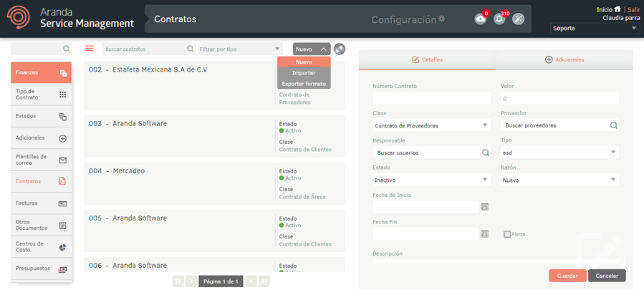This screenshot has height=290, width=644.
Task: Select contract 003 - Aranda Software
Action: pyautogui.click(x=214, y=136)
